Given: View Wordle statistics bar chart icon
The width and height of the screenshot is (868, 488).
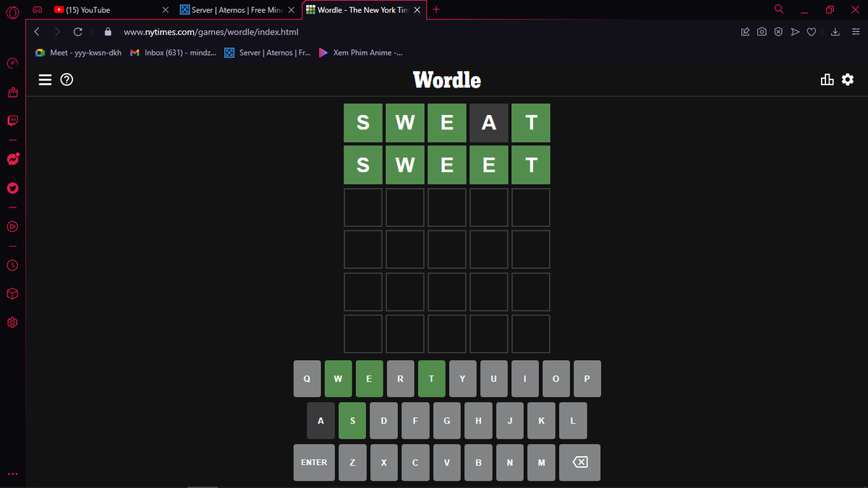Looking at the screenshot, I should coord(827,80).
